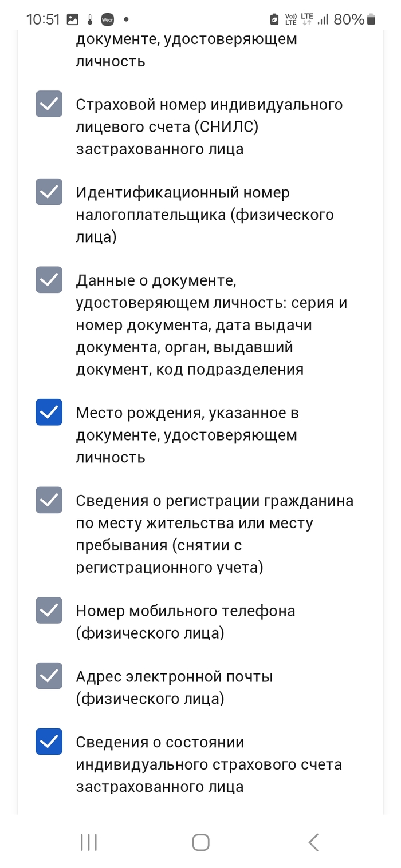Toggle the СНИЛС insurance number checkbox
This screenshot has width=401, height=868.
click(x=49, y=104)
